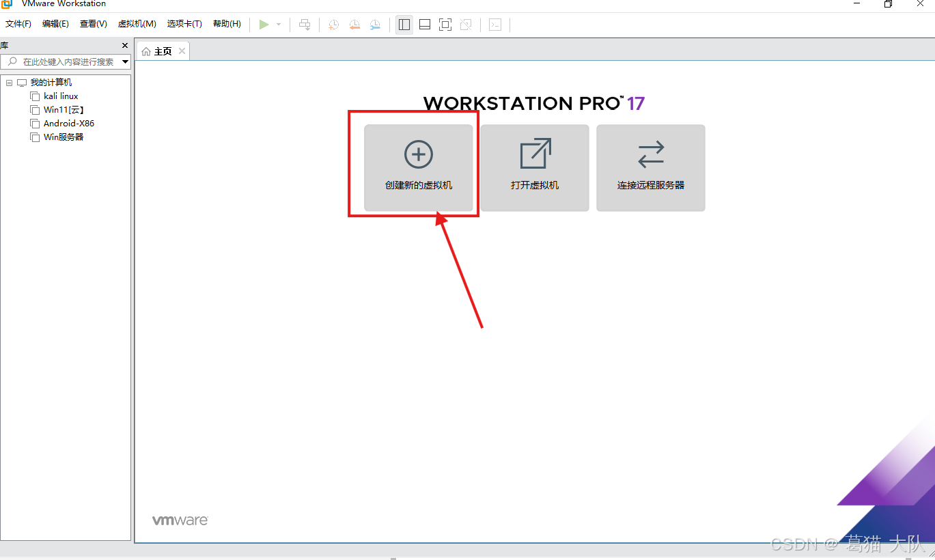Open the 选项卡(T) menu
Image resolution: width=935 pixels, height=560 pixels.
[x=184, y=24]
